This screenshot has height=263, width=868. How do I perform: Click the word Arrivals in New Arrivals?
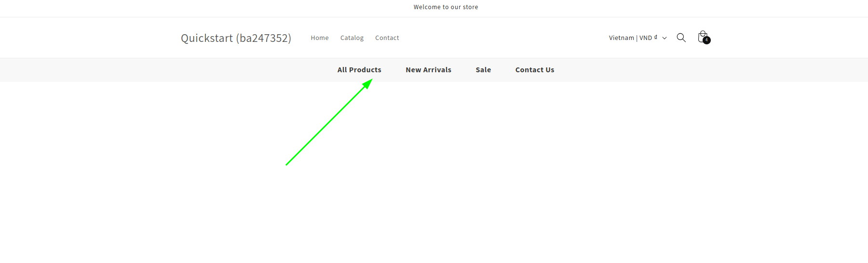pos(437,70)
